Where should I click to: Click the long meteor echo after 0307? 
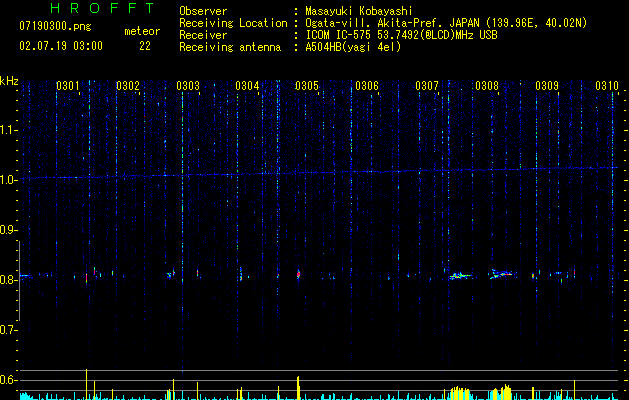460,276
